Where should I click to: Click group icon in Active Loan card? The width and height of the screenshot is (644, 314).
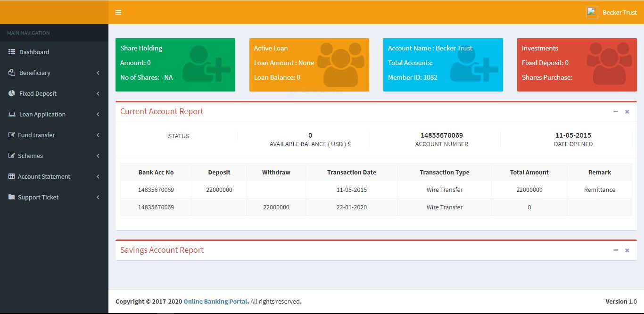pyautogui.click(x=341, y=65)
